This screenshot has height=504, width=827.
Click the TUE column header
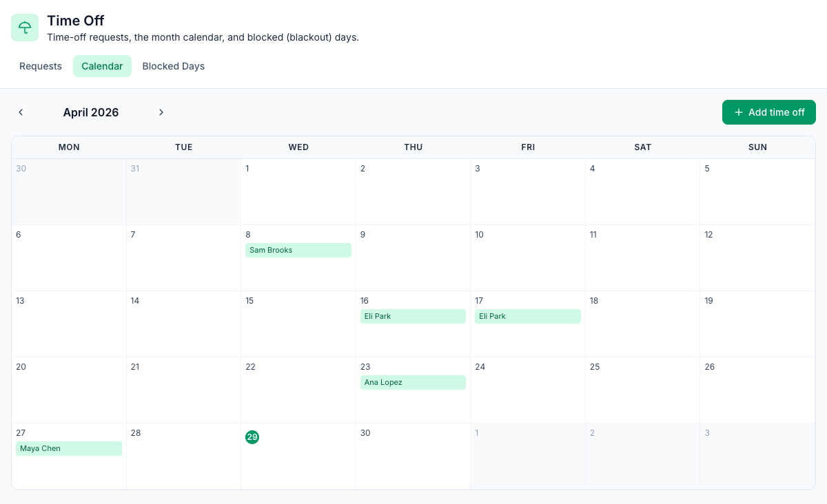click(x=184, y=147)
